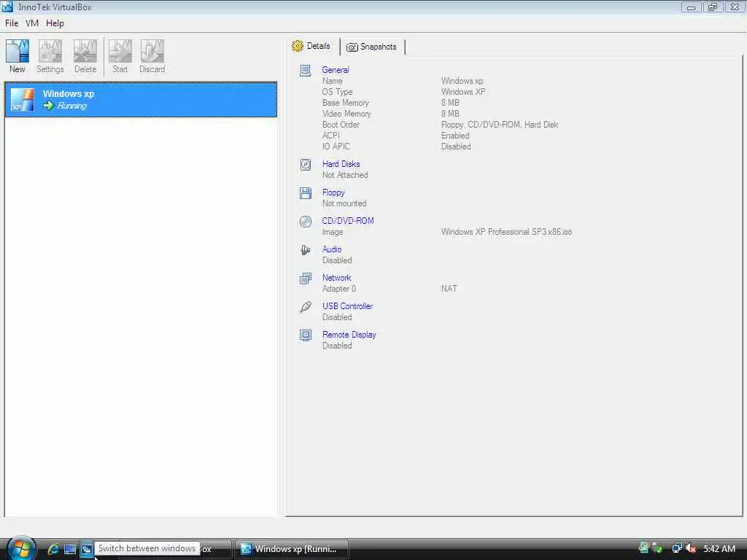Click the Video Memory label
Viewport: 747px width, 560px height.
[x=347, y=114]
